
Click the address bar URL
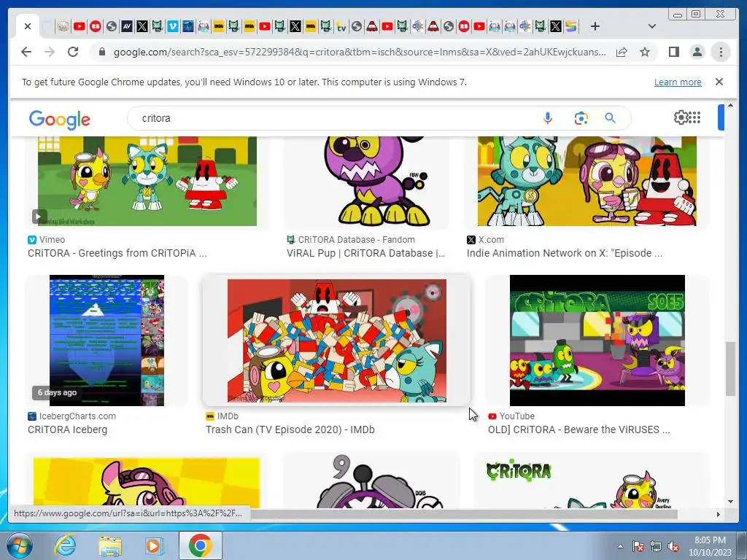coord(360,52)
